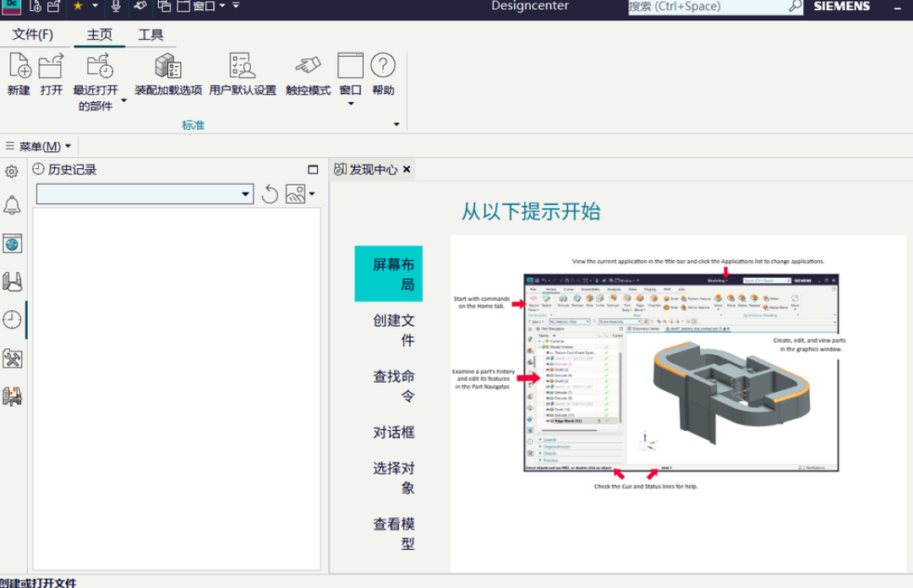The width and height of the screenshot is (913, 588).
Task: Click the empty history list area
Action: [x=177, y=389]
